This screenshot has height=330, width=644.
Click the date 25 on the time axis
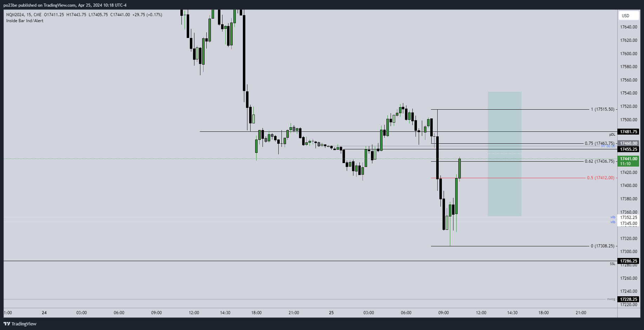331,313
